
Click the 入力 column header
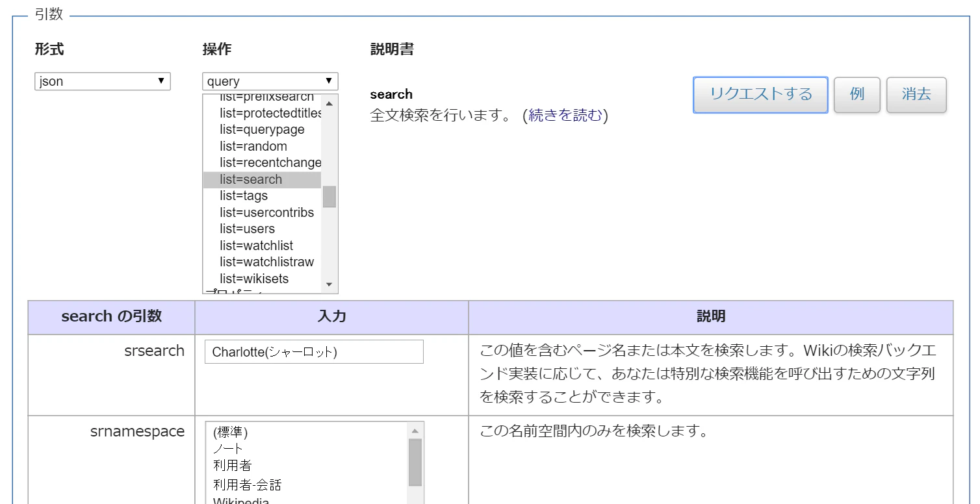331,316
